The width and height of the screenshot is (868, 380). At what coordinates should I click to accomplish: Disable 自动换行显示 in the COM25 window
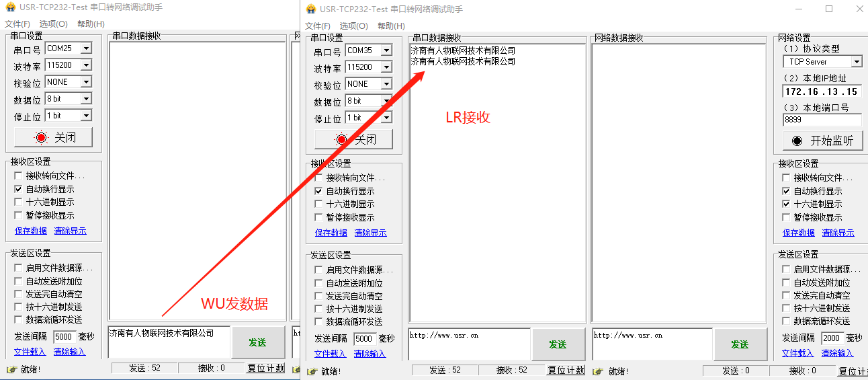point(18,190)
